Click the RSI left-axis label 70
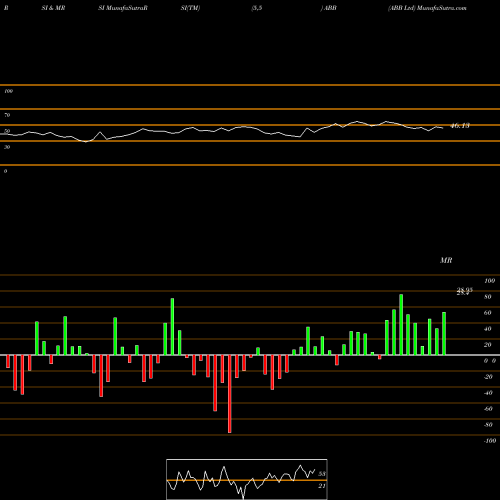 click(x=7, y=115)
